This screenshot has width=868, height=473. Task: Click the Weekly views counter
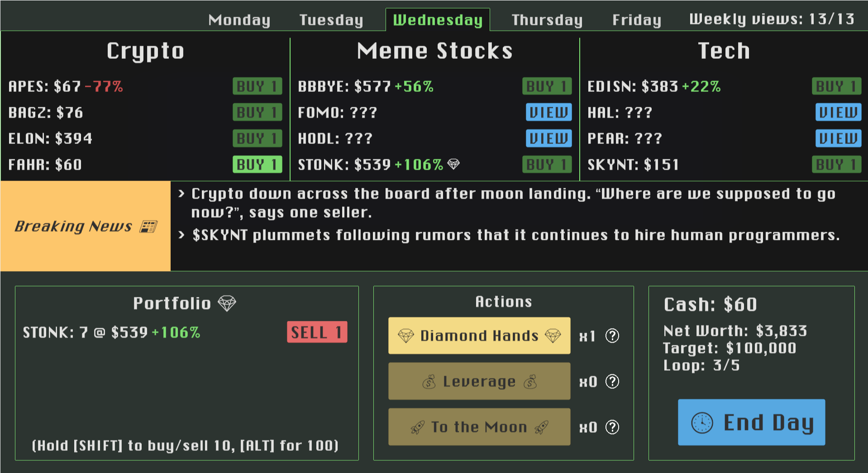point(772,19)
